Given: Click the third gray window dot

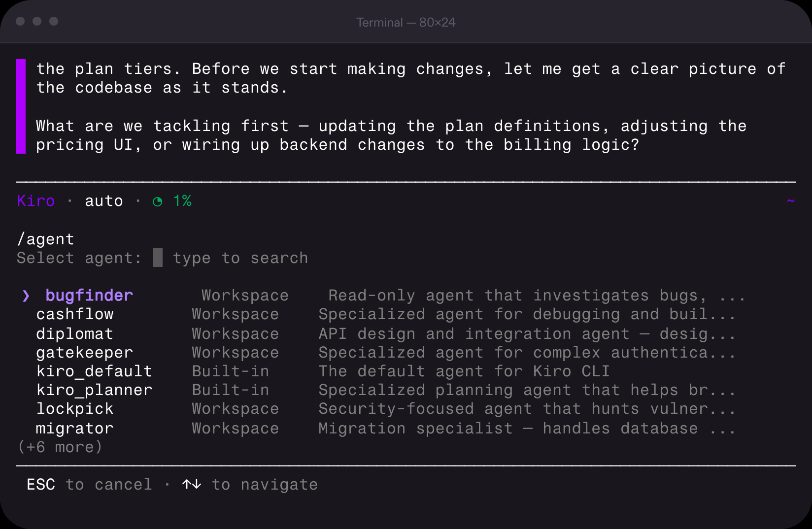Looking at the screenshot, I should (x=54, y=21).
